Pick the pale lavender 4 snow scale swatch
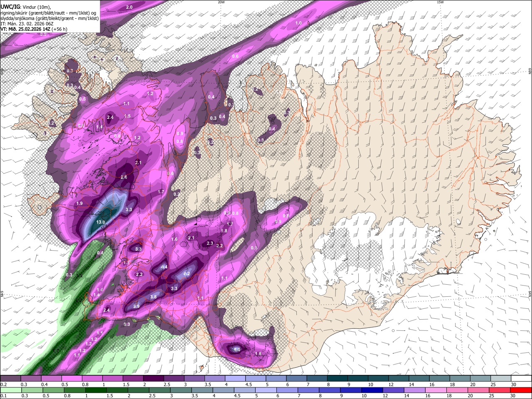Viewport: 532px width, 399px height. [235, 379]
